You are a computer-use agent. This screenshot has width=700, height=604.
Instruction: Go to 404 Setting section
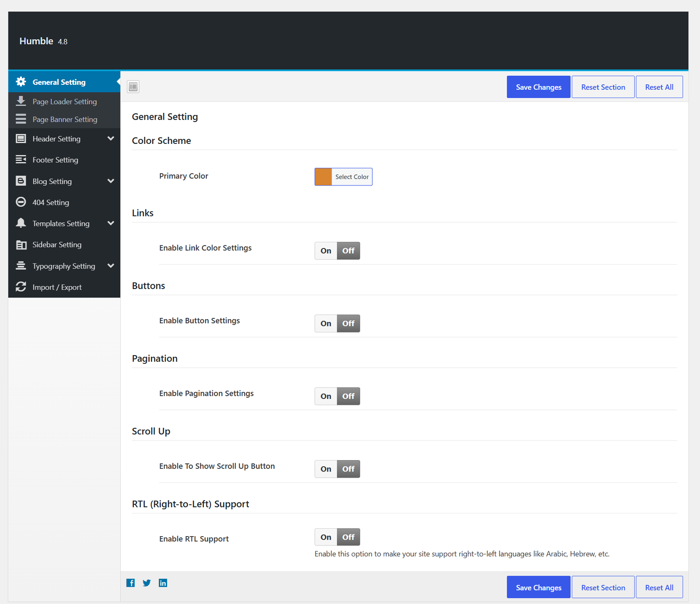pyautogui.click(x=64, y=202)
